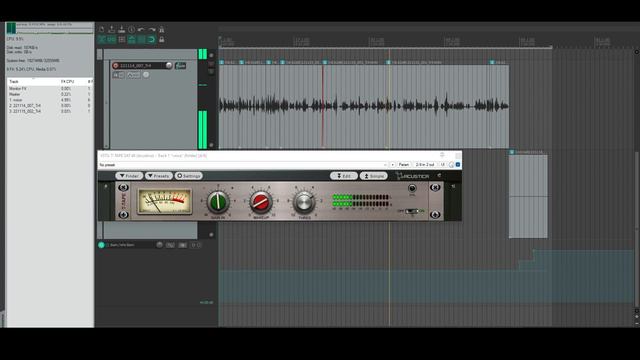Flip the Off/On switch on the tape plugin
640x360 pixels.
pyautogui.click(x=411, y=211)
